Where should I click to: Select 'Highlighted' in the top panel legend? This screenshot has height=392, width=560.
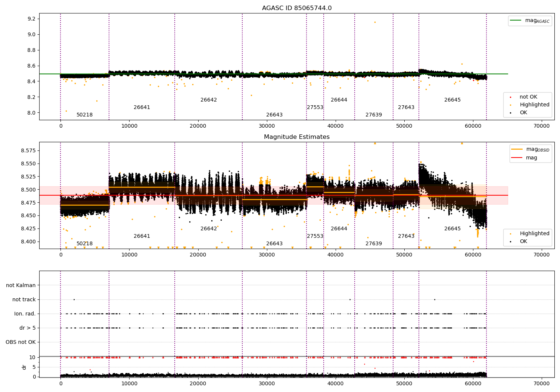point(535,105)
